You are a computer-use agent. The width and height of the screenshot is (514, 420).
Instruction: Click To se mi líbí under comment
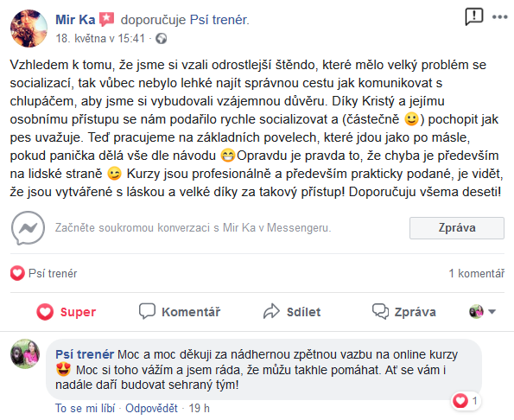[x=86, y=408]
